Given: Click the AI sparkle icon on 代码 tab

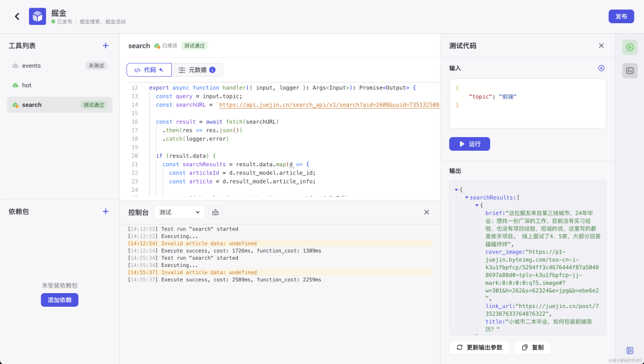Looking at the screenshot, I should 162,70.
